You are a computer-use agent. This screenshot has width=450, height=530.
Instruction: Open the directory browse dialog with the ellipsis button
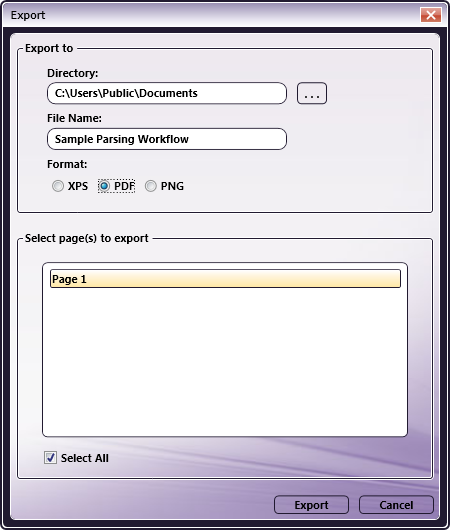click(312, 93)
